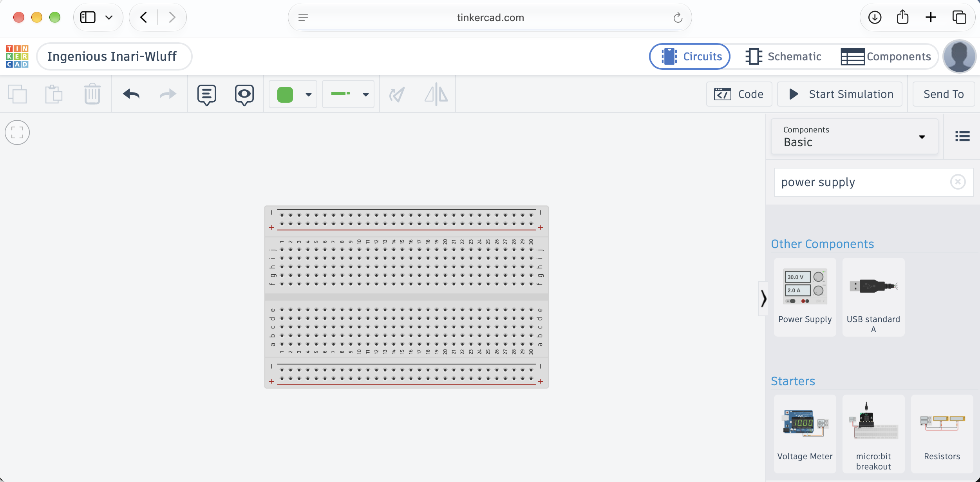Select the Resistors starter
This screenshot has height=482, width=980.
tap(942, 434)
